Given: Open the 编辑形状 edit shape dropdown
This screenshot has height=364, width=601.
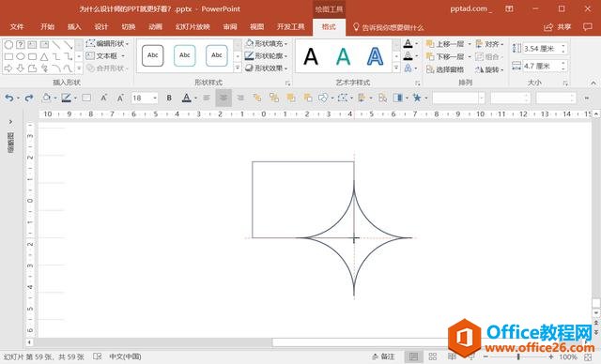Looking at the screenshot, I should point(107,44).
